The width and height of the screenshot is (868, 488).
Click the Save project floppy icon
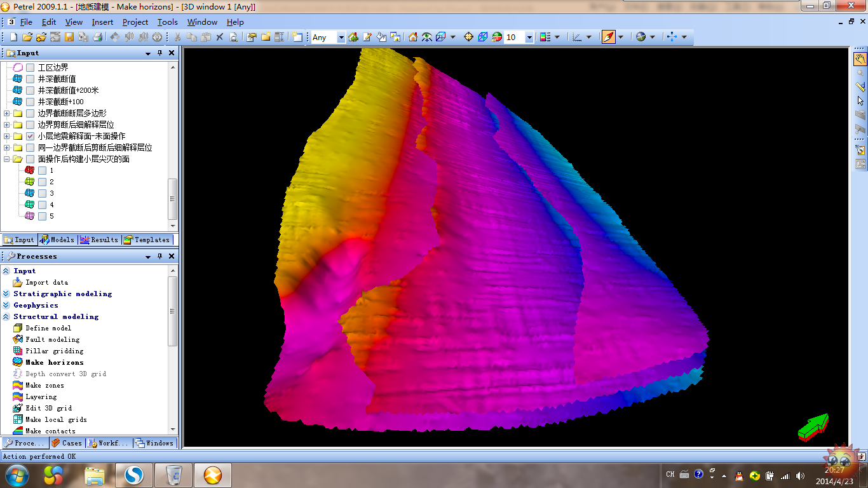pos(69,37)
